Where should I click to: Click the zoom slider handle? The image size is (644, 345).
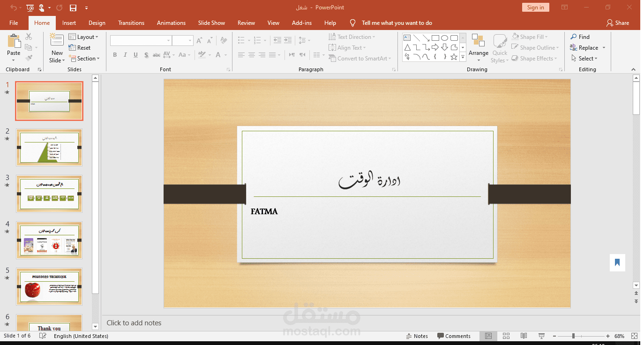573,336
